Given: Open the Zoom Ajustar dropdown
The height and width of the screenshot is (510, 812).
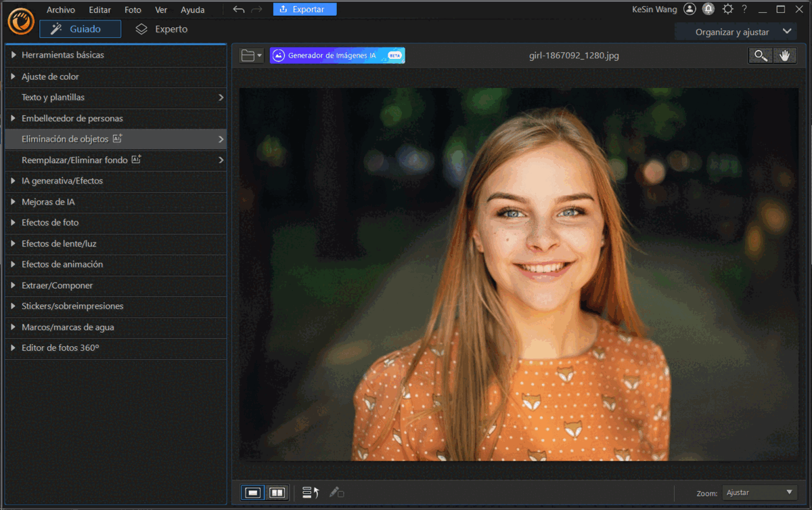Looking at the screenshot, I should coord(759,492).
